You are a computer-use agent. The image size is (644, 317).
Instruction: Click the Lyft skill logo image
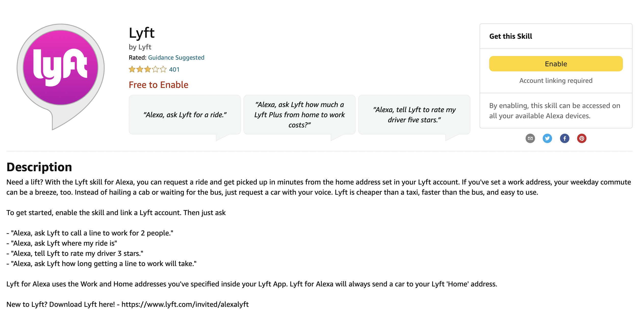pyautogui.click(x=61, y=74)
